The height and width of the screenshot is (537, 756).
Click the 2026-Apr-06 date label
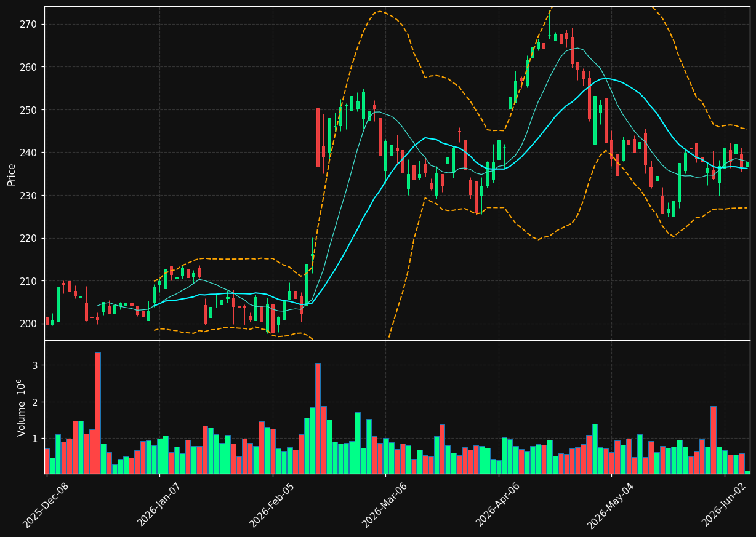click(x=499, y=504)
